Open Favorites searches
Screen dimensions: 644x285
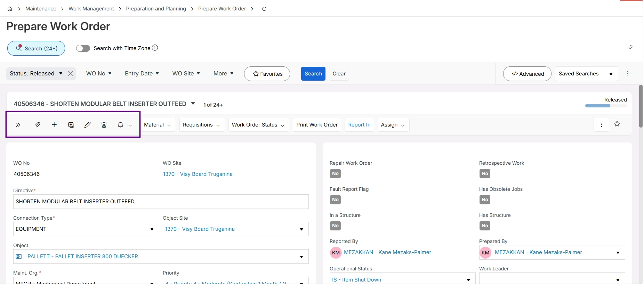(x=267, y=74)
